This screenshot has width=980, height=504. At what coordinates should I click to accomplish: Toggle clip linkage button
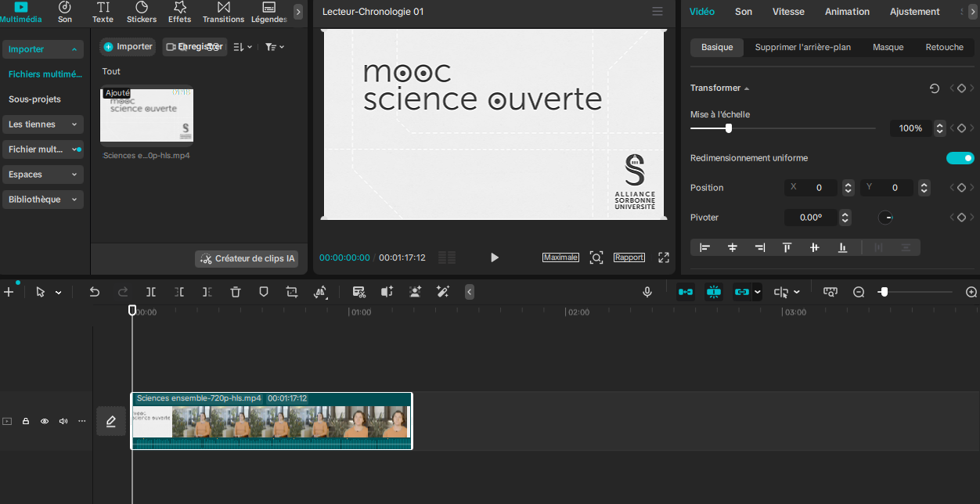(x=742, y=292)
